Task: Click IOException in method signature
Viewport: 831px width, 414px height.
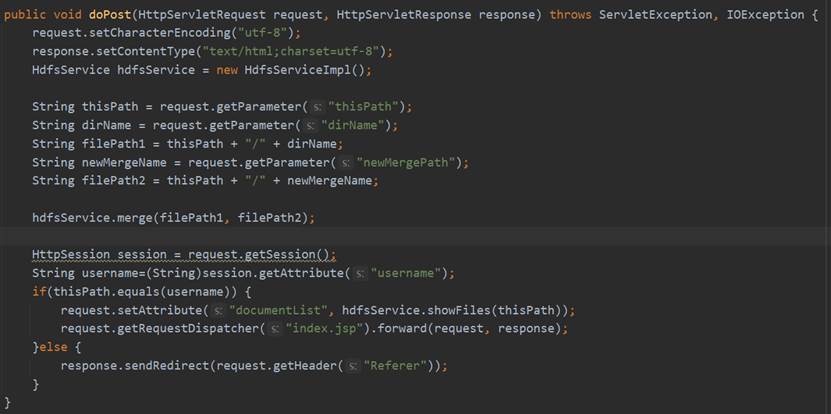Action: click(765, 15)
